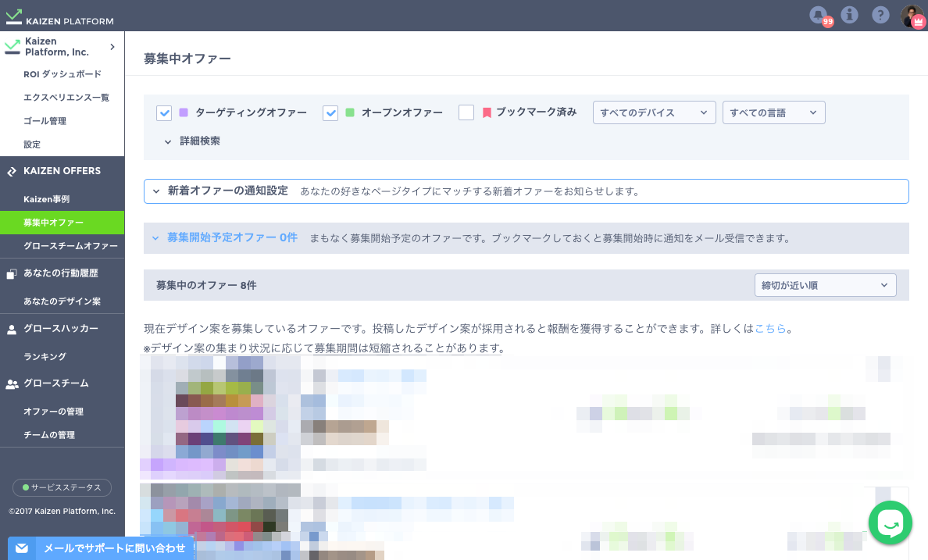Click the organization logo beside Kaizen Platform, Inc.
This screenshot has height=560, width=928.
pyautogui.click(x=12, y=47)
